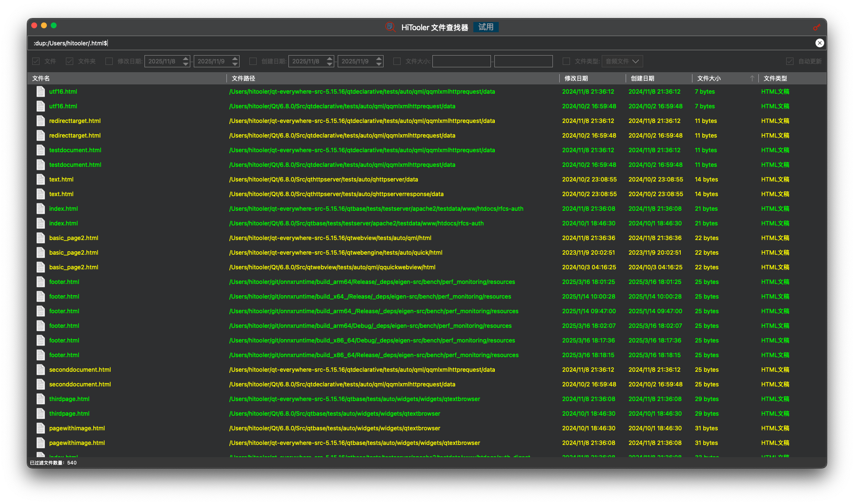Select the first thirdpage.html row
The height and width of the screenshot is (504, 854).
(69, 399)
